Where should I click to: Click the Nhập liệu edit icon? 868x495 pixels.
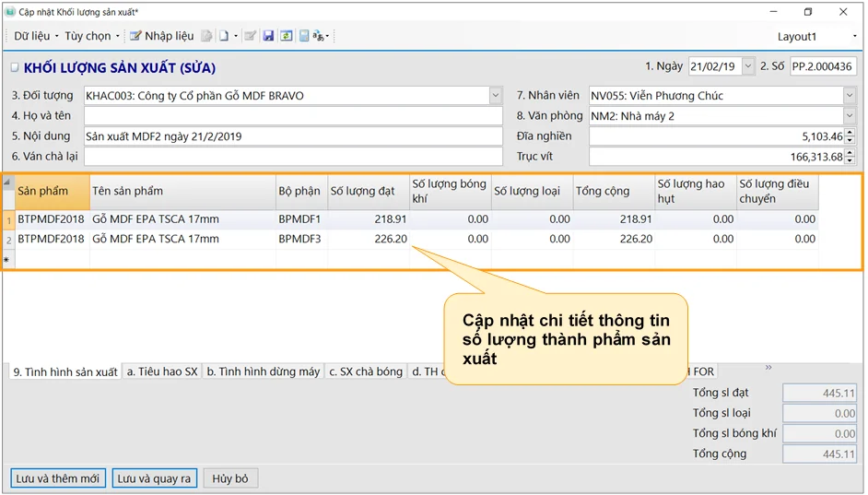(135, 36)
